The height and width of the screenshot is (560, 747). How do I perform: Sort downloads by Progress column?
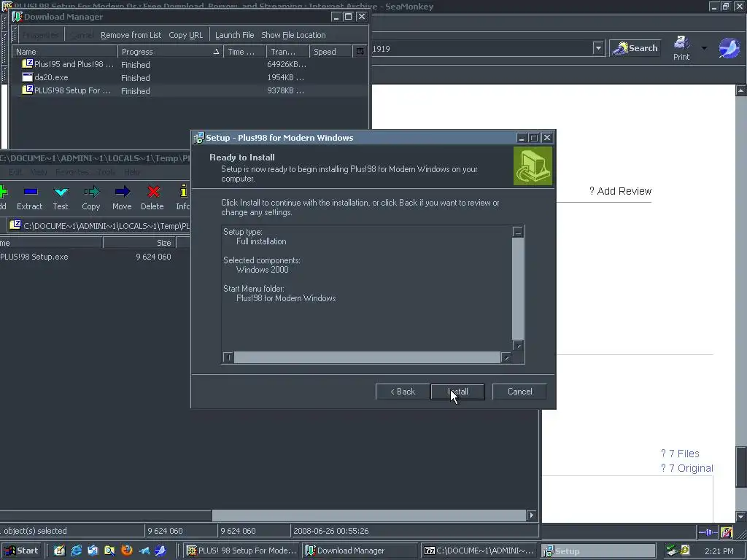tap(169, 52)
